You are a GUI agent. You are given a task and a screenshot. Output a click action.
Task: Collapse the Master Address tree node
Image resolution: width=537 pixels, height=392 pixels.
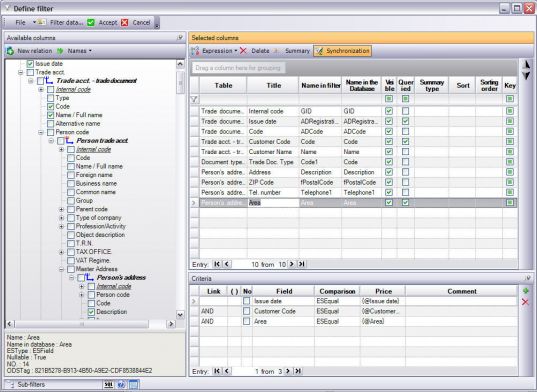pos(61,269)
